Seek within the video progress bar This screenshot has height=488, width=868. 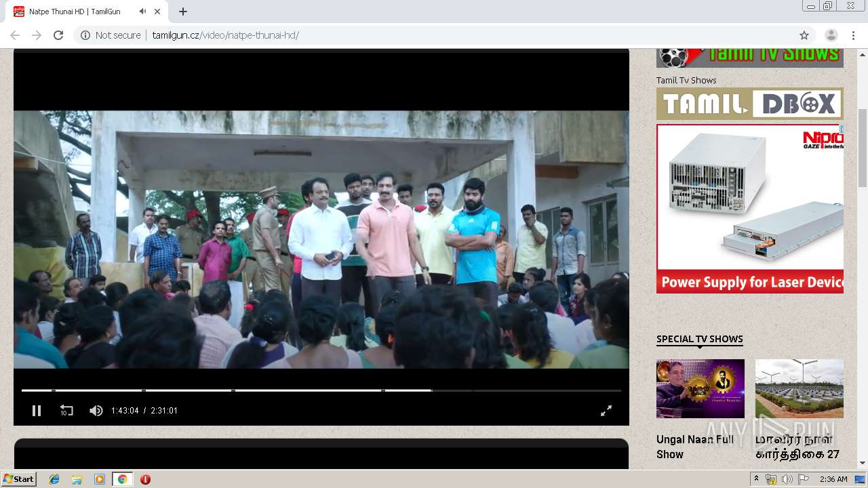[x=321, y=390]
